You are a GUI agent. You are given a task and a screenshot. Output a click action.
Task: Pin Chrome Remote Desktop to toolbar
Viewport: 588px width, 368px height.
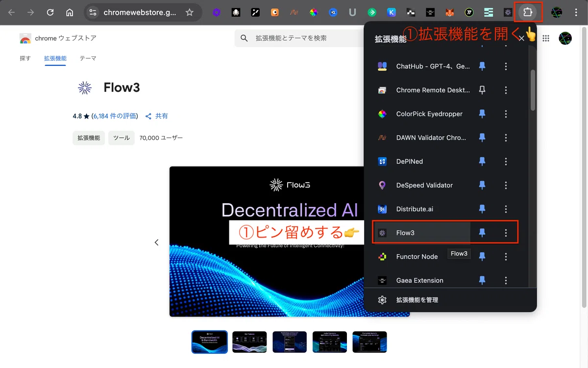482,90
